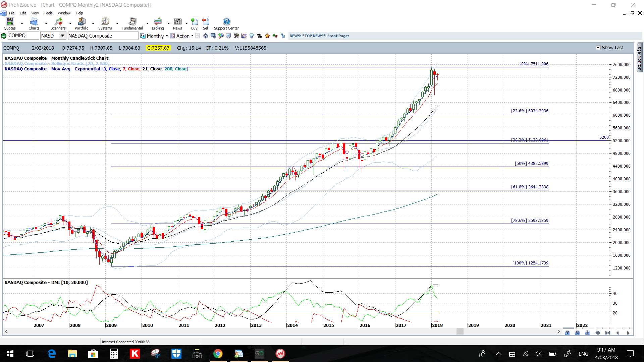The image size is (644, 362).
Task: Open Windows Start menu
Action: click(x=10, y=354)
